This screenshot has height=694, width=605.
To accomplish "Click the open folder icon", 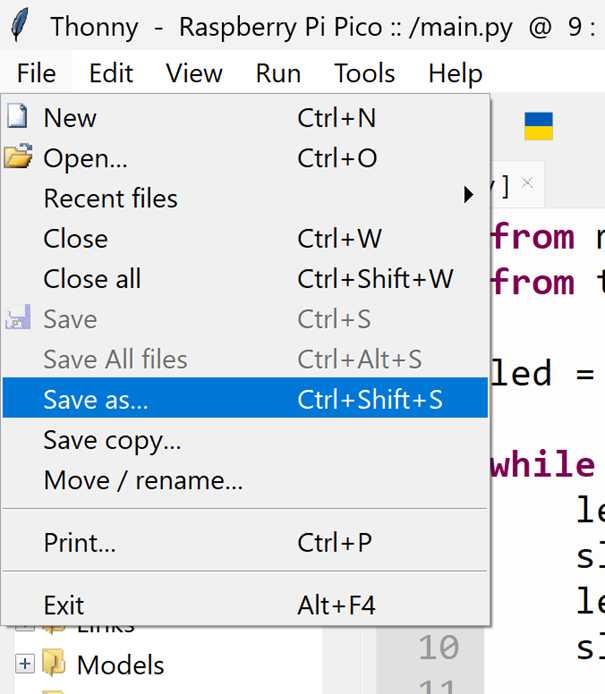I will click(x=18, y=156).
